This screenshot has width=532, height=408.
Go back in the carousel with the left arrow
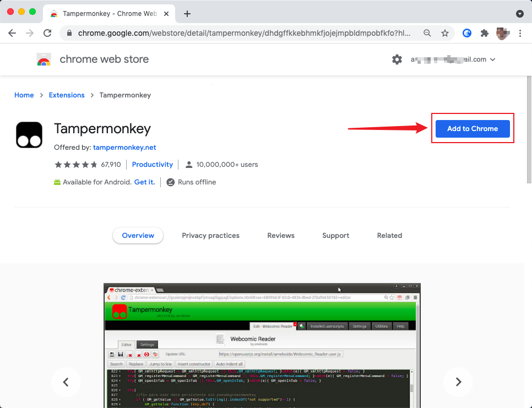[x=66, y=382]
